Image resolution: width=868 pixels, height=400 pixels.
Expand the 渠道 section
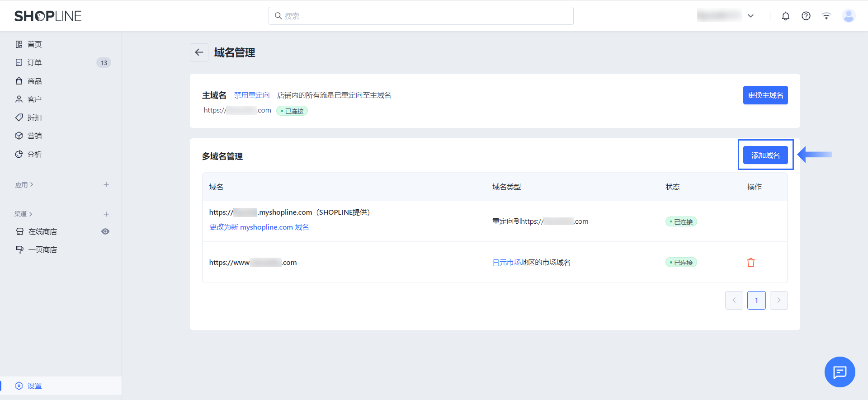click(x=24, y=214)
